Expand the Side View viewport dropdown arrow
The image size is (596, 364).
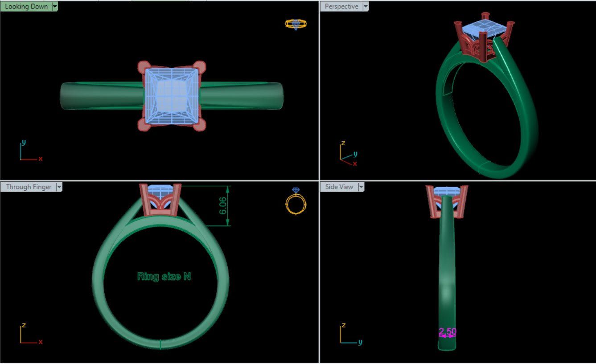(x=361, y=187)
